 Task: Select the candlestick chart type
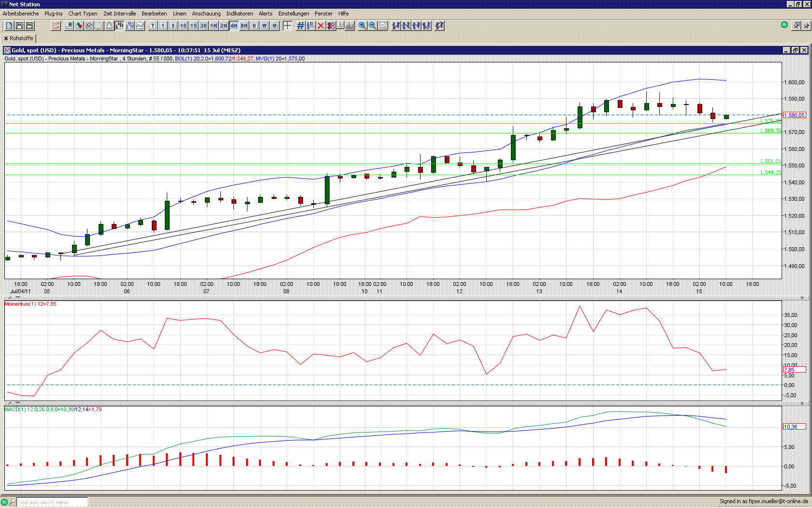click(119, 26)
